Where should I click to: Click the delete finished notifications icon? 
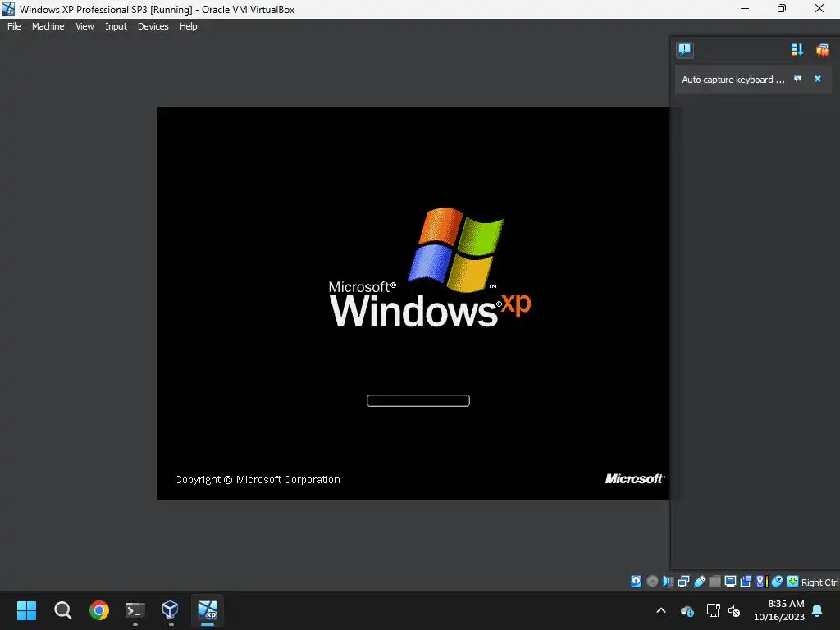[822, 50]
